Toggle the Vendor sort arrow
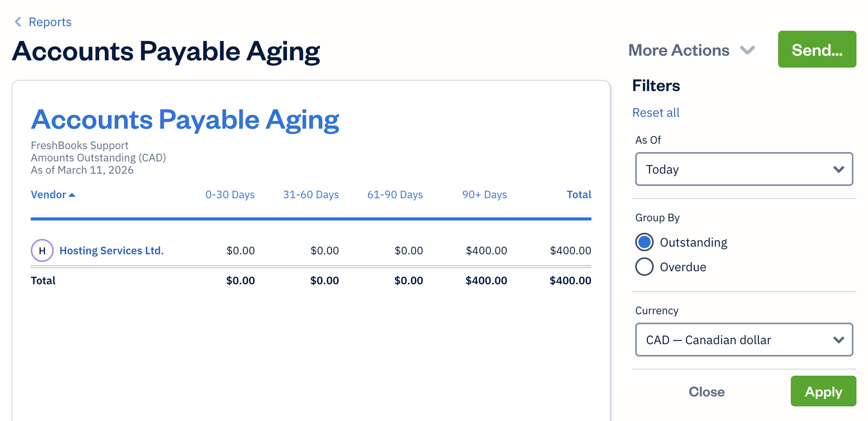Screen dimensions: 868x421 [72, 194]
